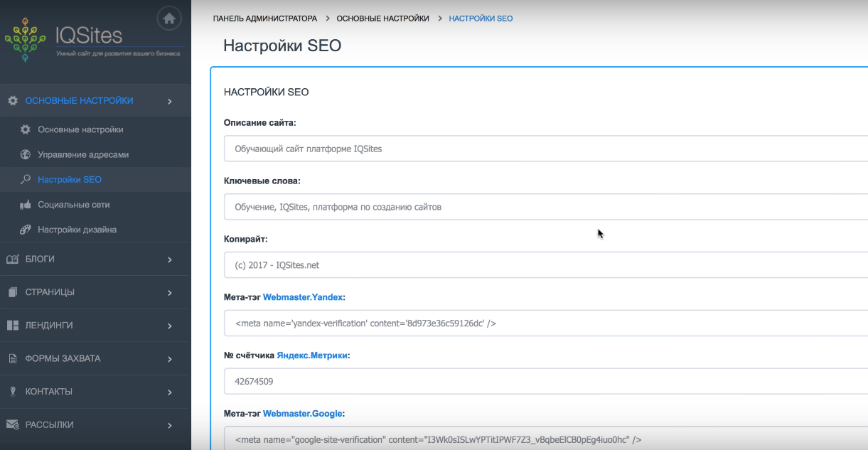
Task: Click the ЛЕНДИНГИ grid icon
Action: [12, 325]
